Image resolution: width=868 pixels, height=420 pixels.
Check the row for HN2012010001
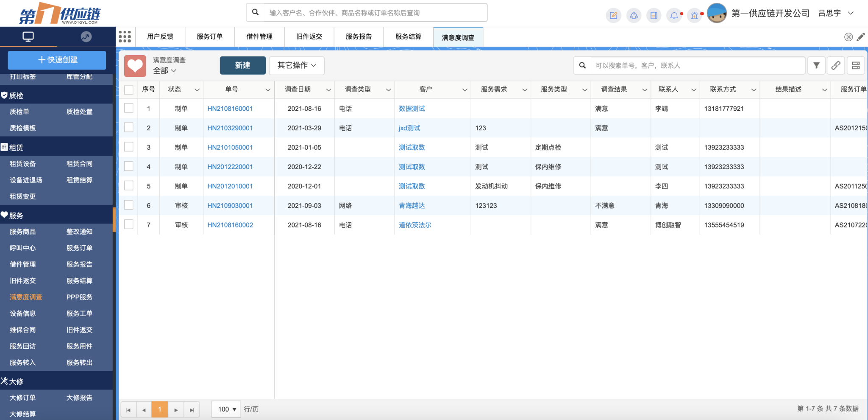pyautogui.click(x=129, y=185)
